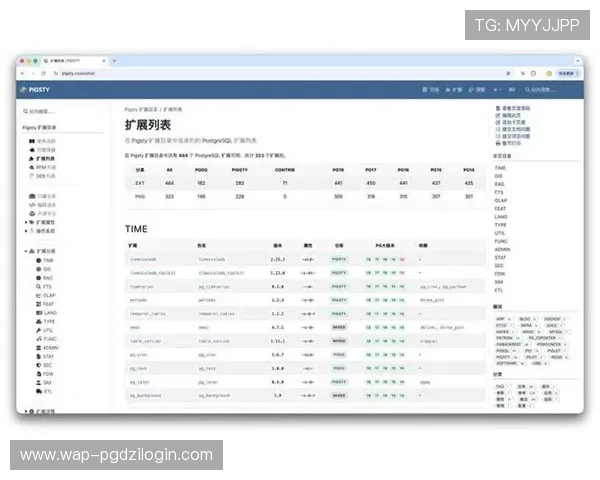Switch to the Pigsty browser tab
This screenshot has width=600, height=480.
(x=75, y=61)
